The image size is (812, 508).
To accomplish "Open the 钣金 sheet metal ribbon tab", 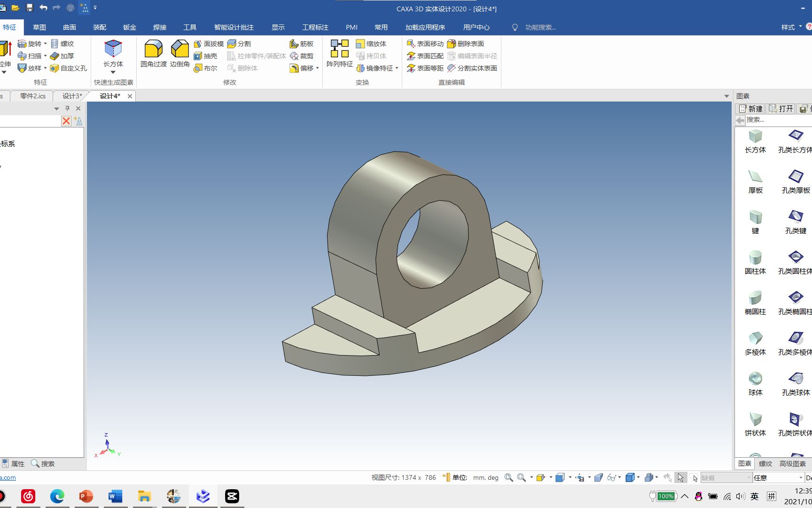I will click(130, 27).
